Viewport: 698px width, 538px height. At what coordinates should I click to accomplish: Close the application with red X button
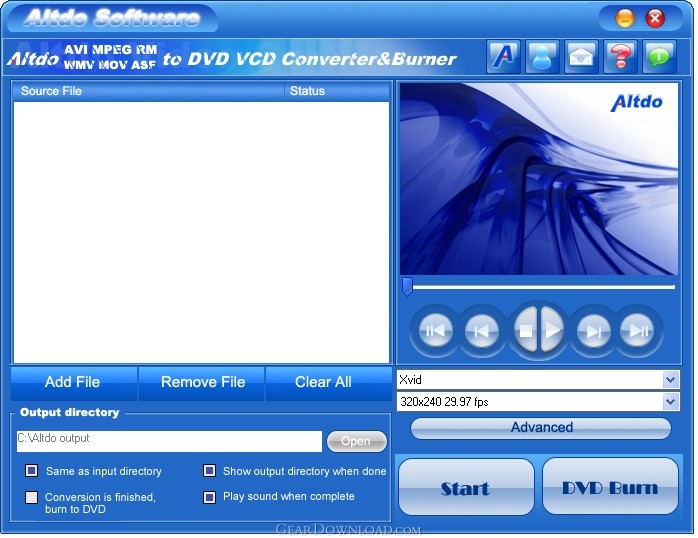(x=655, y=18)
